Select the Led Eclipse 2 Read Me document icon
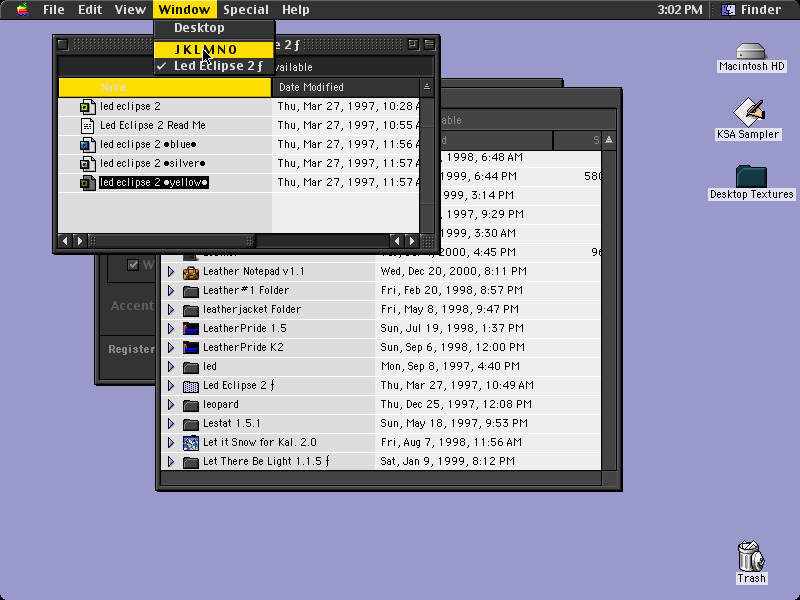The height and width of the screenshot is (600, 800). pyautogui.click(x=87, y=126)
